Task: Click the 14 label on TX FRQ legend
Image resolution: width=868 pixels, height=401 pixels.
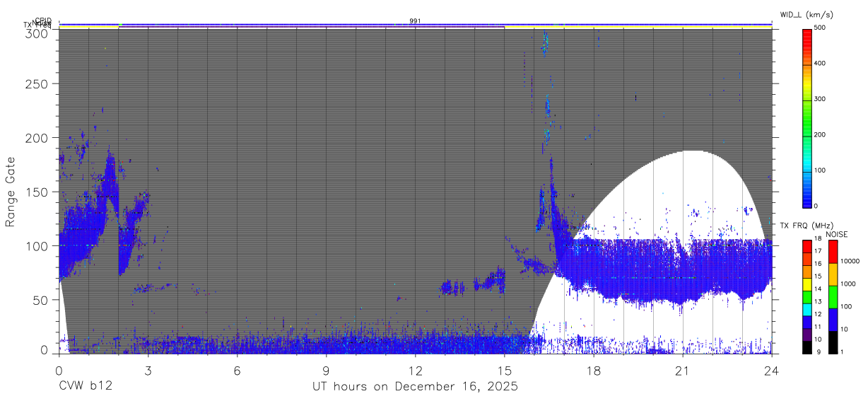Action: (x=818, y=289)
